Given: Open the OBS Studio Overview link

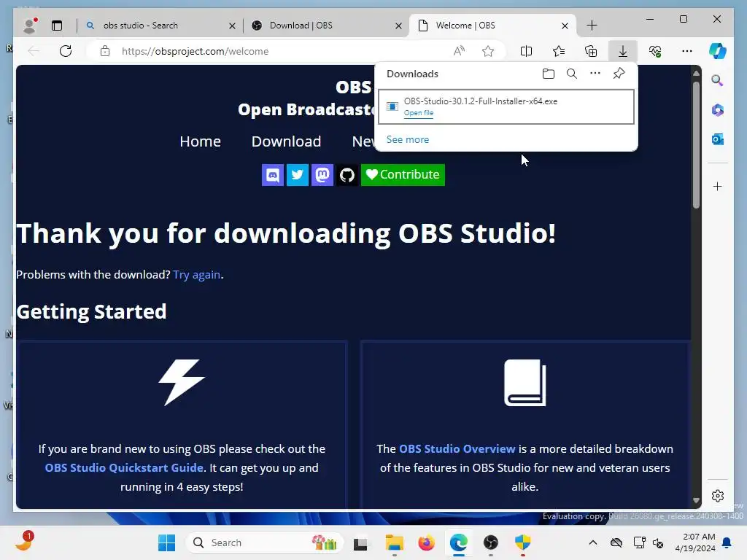Looking at the screenshot, I should click(457, 448).
